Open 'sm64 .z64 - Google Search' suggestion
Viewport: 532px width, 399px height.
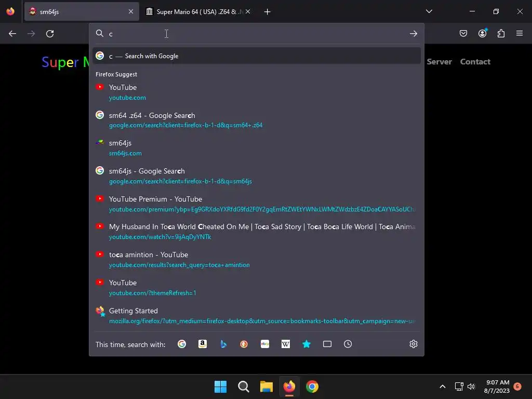257,120
